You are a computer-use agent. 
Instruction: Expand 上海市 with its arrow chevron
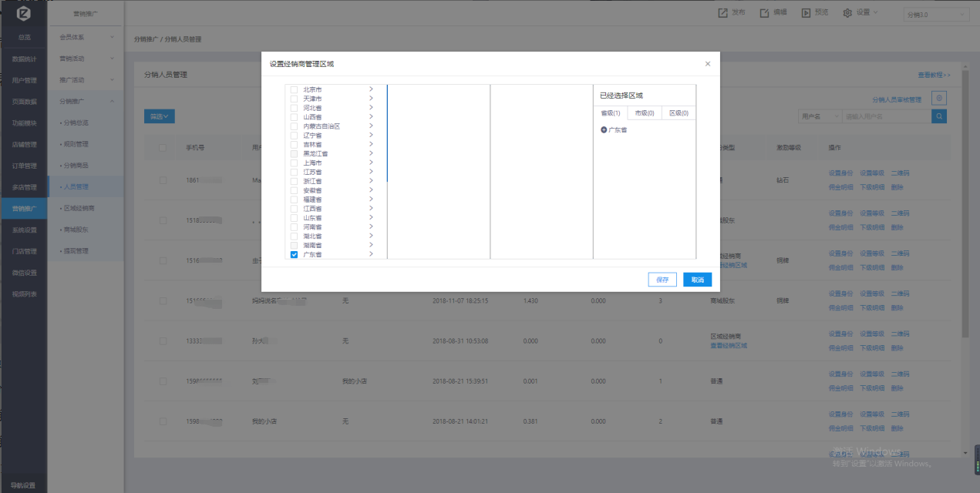[x=371, y=163]
